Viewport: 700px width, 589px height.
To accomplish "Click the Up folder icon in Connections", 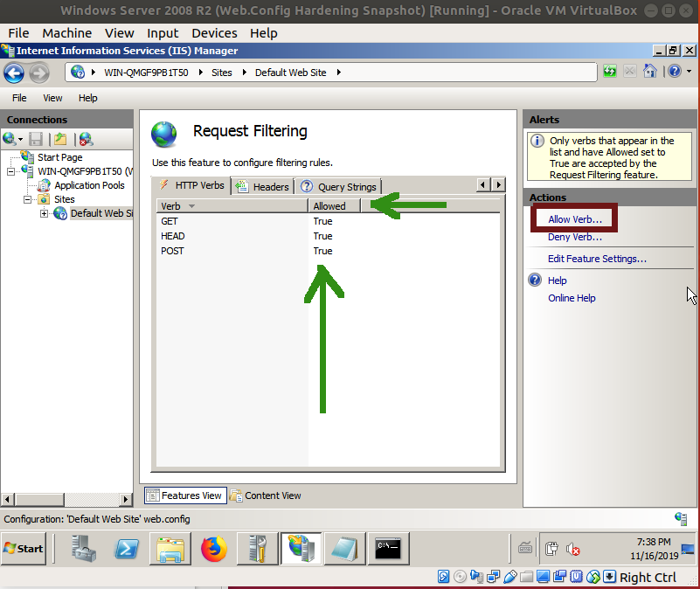I will coord(60,139).
